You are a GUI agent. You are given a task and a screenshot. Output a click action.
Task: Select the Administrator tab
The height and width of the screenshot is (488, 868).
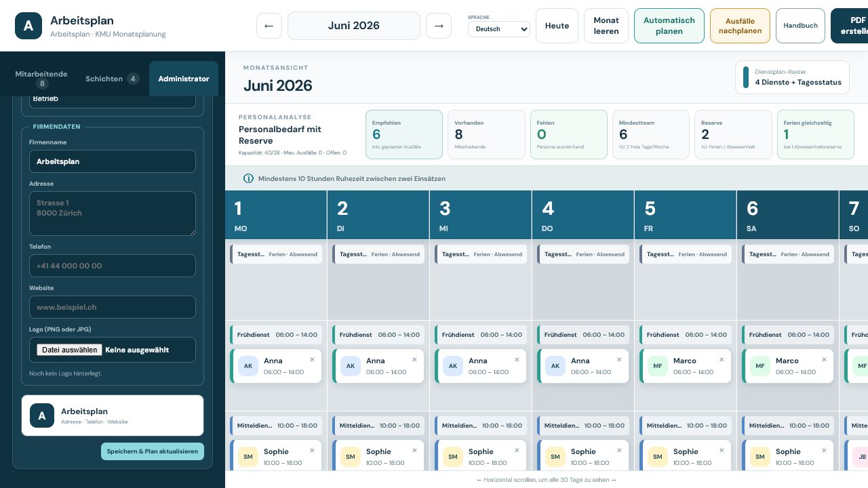[184, 79]
